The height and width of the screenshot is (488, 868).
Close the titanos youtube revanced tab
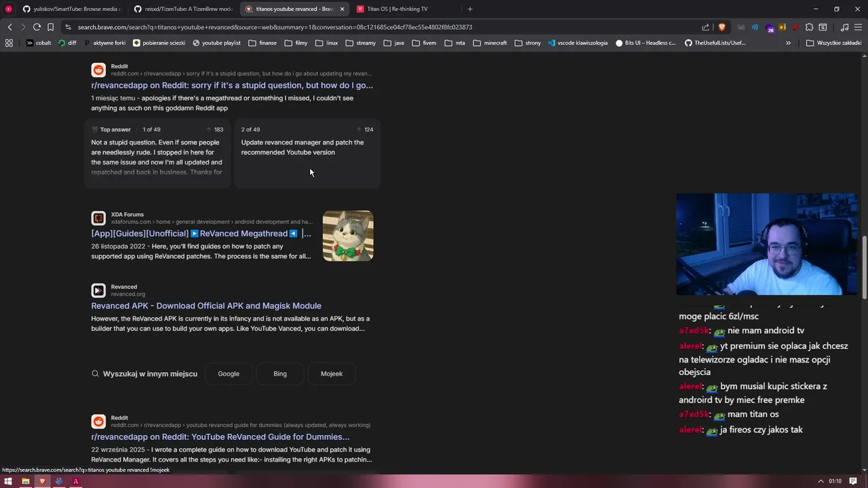[x=342, y=9]
